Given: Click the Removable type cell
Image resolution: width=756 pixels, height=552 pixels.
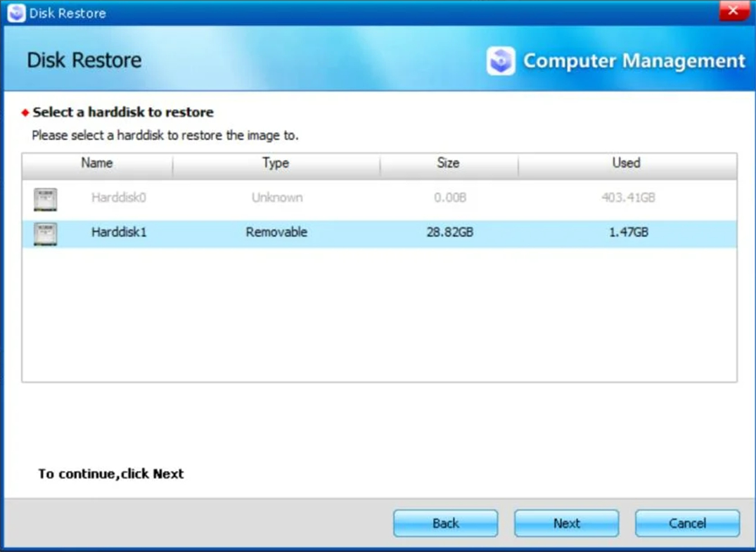Looking at the screenshot, I should pos(276,232).
